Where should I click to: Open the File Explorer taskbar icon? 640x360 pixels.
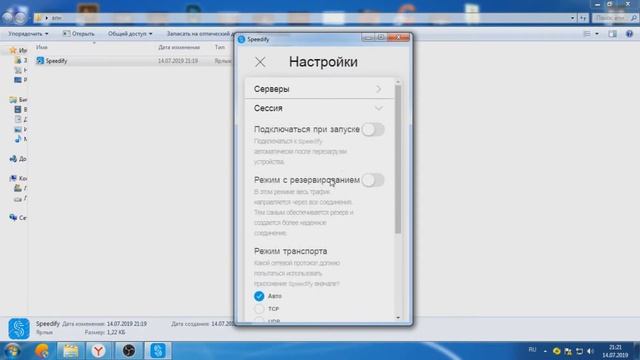point(71,351)
